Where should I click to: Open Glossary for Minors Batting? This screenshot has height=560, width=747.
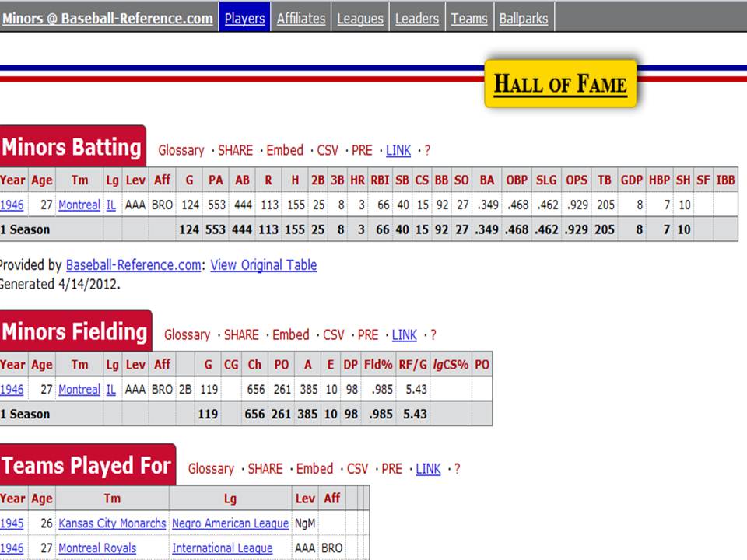click(x=181, y=150)
